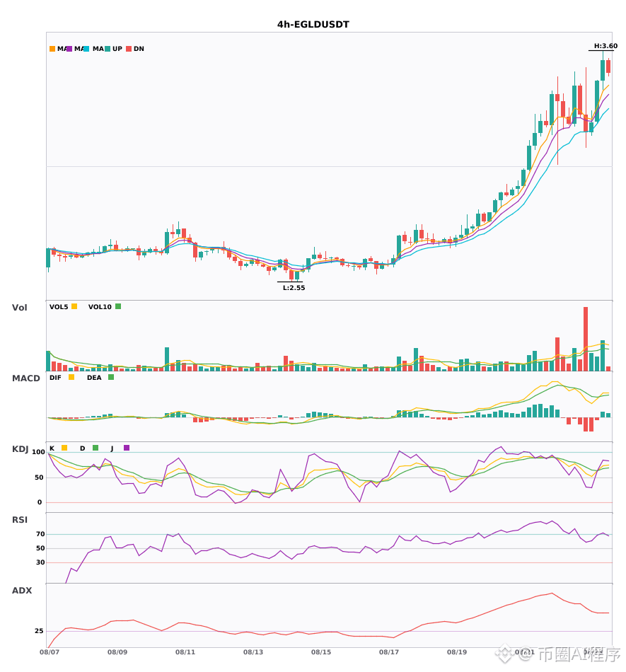This screenshot has width=626, height=672.
Task: Click the VOL10 legend text
Action: pos(100,307)
